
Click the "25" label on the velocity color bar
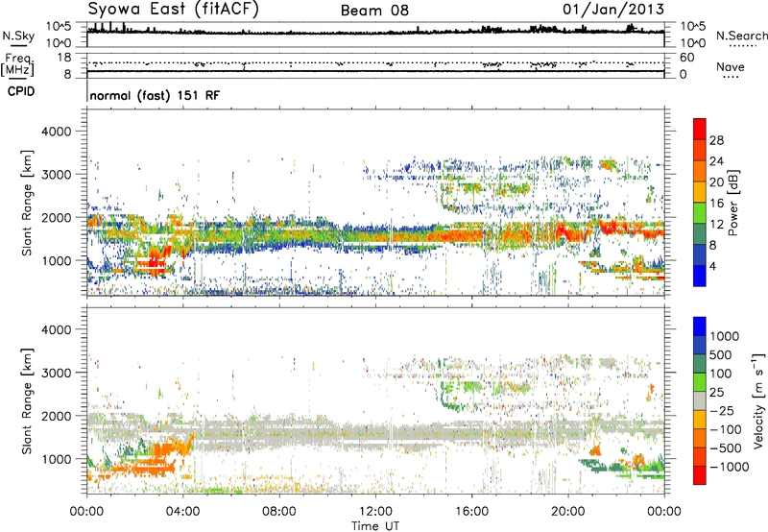pyautogui.click(x=716, y=392)
